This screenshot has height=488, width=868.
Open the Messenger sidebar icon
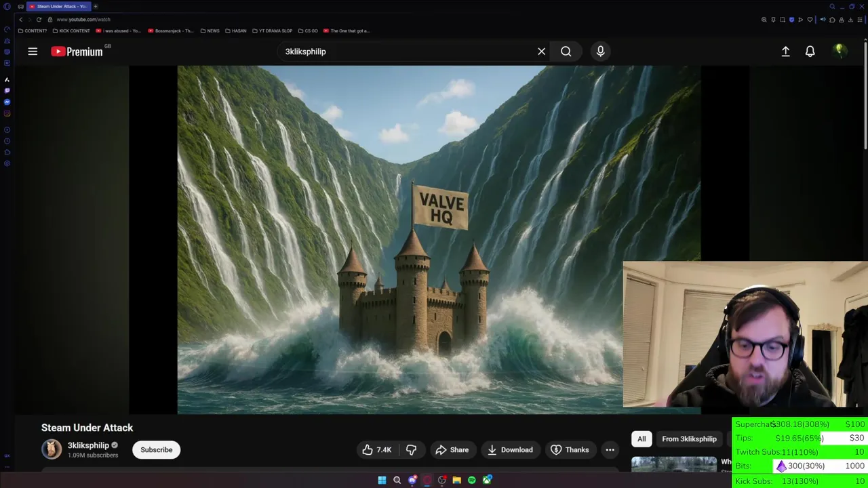7,102
